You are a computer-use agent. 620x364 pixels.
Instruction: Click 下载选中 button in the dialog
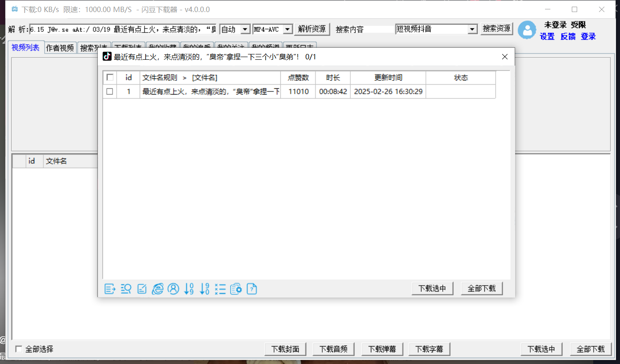(433, 289)
